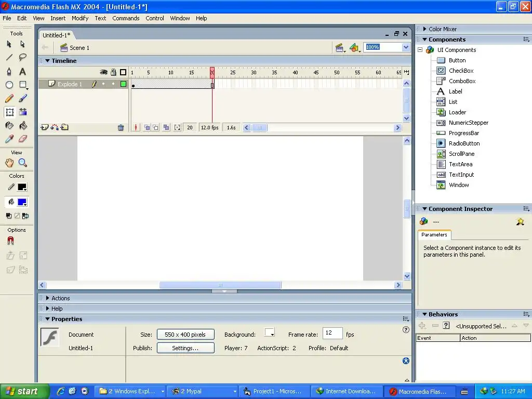Collapse the Properties panel
The height and width of the screenshot is (399, 532).
pos(47,319)
